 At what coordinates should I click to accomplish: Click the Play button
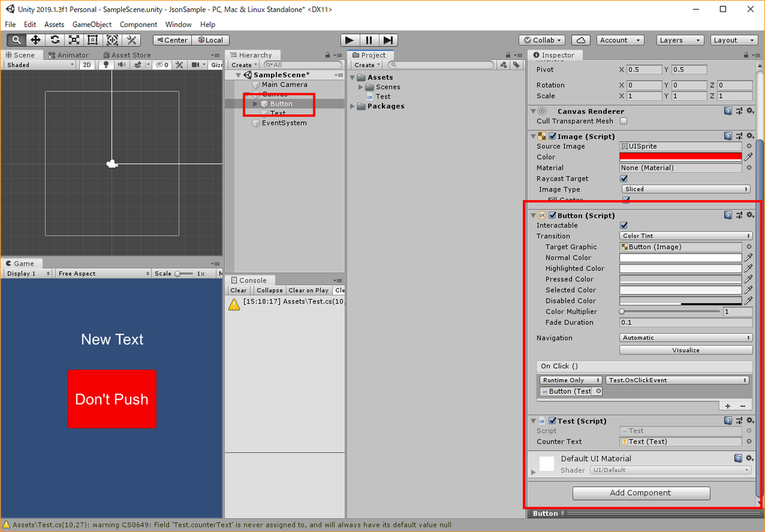pos(349,40)
